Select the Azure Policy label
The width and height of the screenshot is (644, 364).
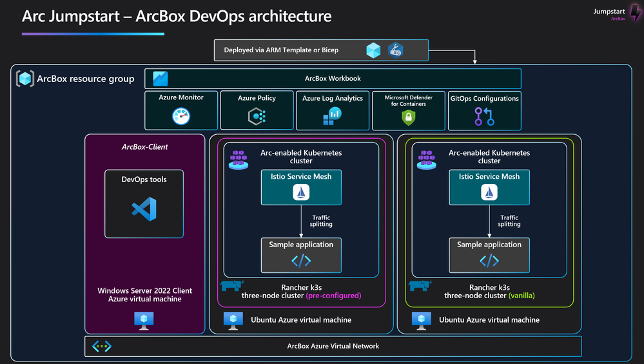(257, 98)
